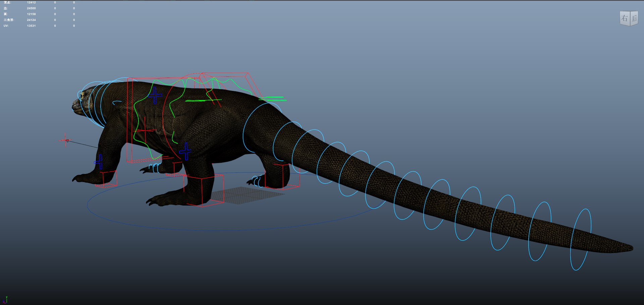The image size is (644, 305).
Task: Select the ring control at the tail tip
Action: point(581,239)
